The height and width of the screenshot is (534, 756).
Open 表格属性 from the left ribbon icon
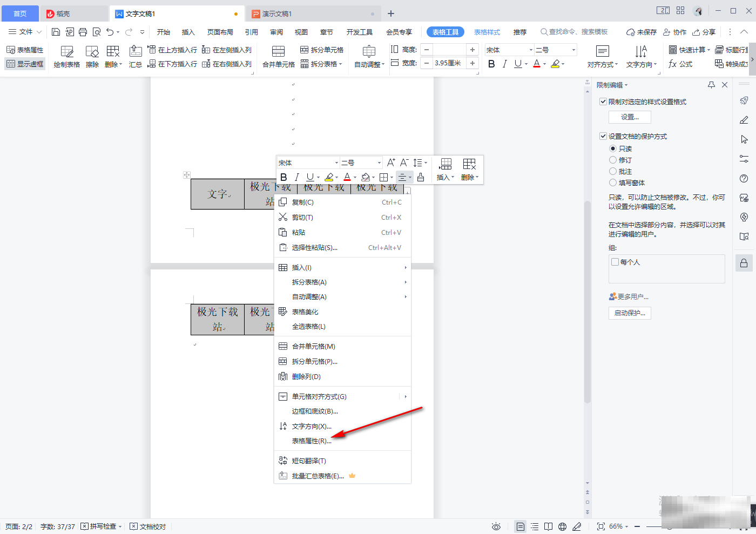[25, 49]
